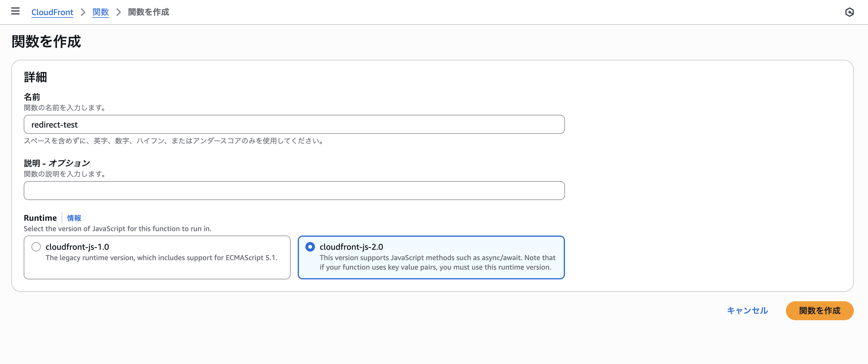Click the 詳細 section header

(35, 77)
